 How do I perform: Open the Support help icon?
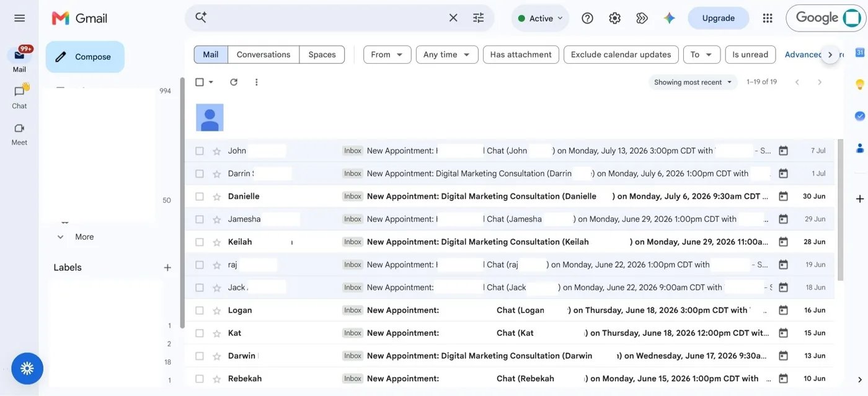click(587, 18)
